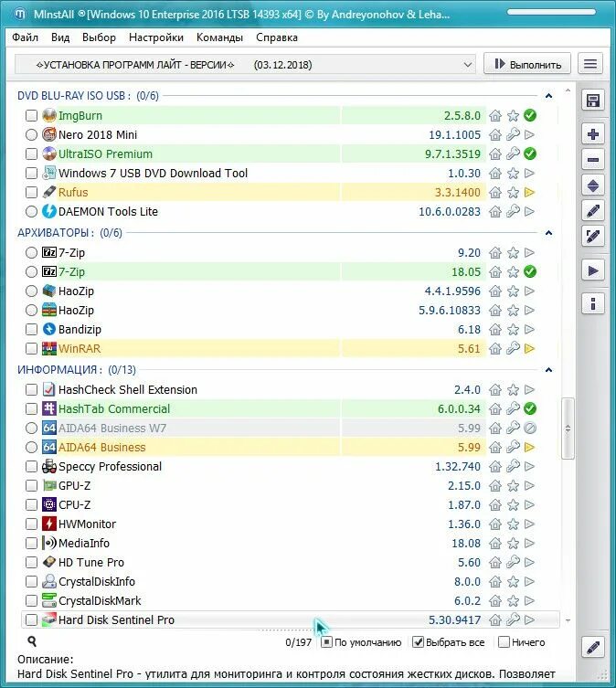Open the Команды menu
Image resolution: width=616 pixels, height=688 pixels.
(x=219, y=37)
